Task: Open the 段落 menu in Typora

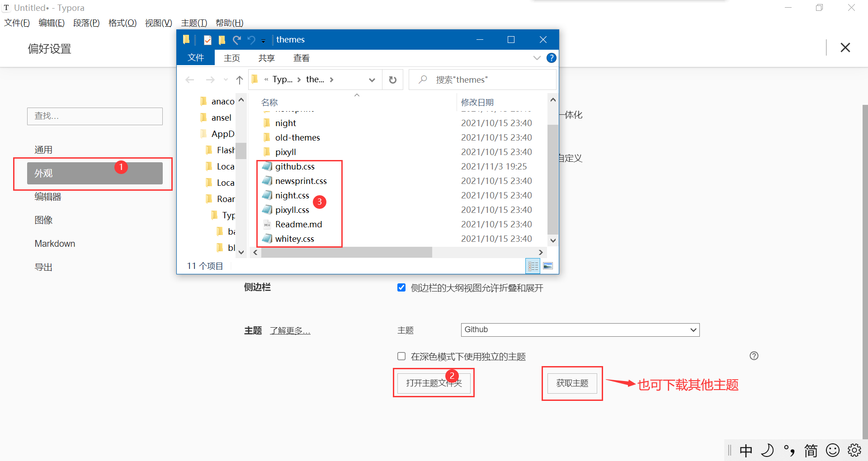Action: pyautogui.click(x=86, y=23)
